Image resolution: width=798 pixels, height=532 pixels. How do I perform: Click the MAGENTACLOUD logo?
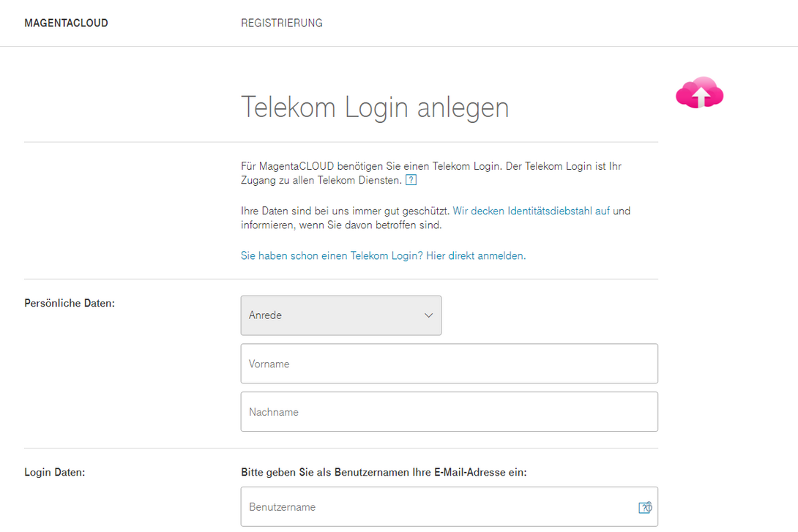tap(66, 23)
